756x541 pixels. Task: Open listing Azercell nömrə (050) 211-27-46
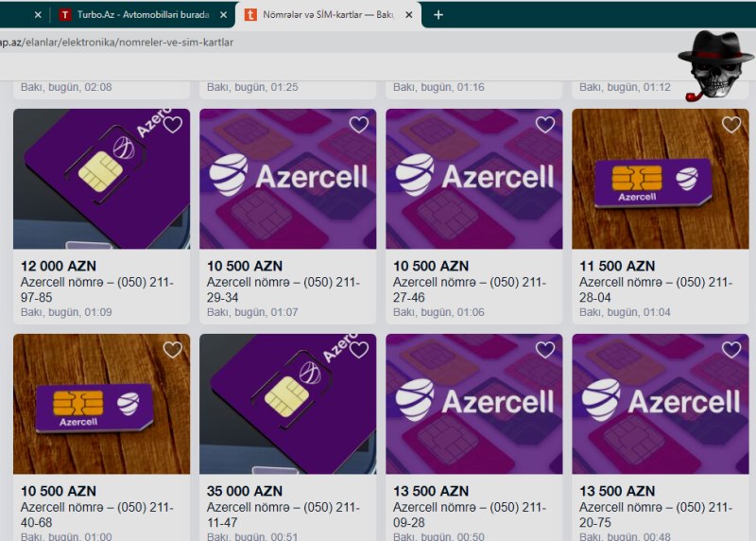(x=469, y=289)
